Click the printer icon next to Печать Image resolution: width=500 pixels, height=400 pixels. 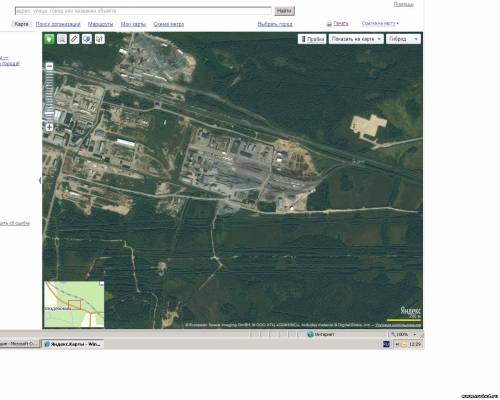click(x=329, y=24)
